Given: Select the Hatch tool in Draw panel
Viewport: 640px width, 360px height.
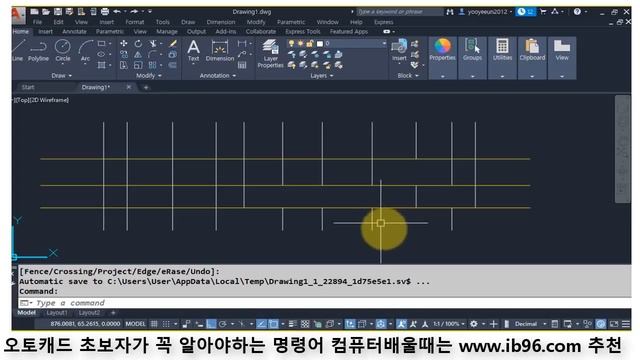Looking at the screenshot, I should point(102,65).
